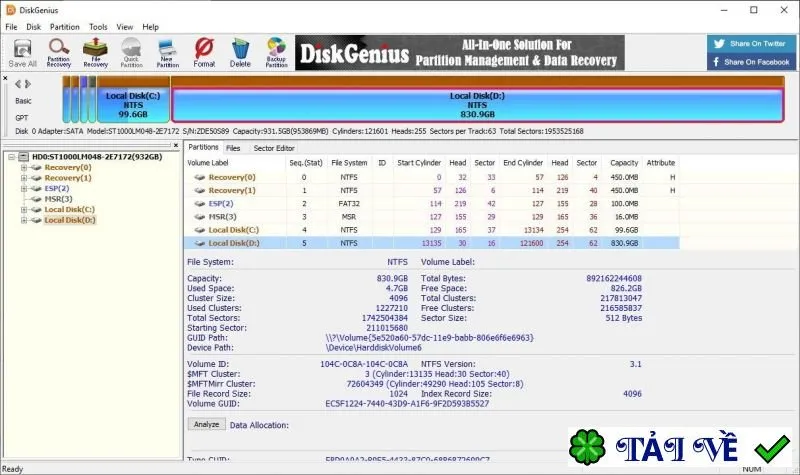Select Local Disk(C:) block in disk map

(x=133, y=105)
